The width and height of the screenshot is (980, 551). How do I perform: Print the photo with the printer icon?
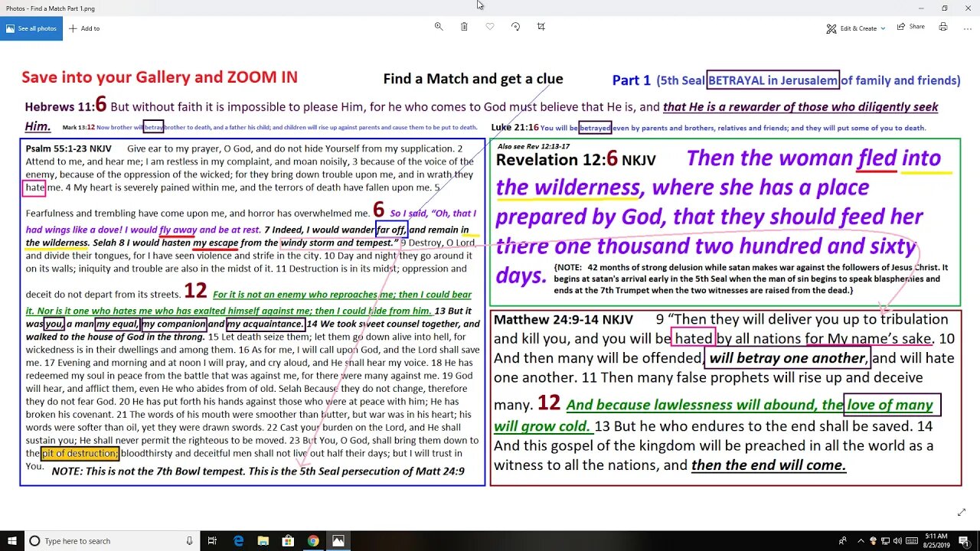point(943,27)
